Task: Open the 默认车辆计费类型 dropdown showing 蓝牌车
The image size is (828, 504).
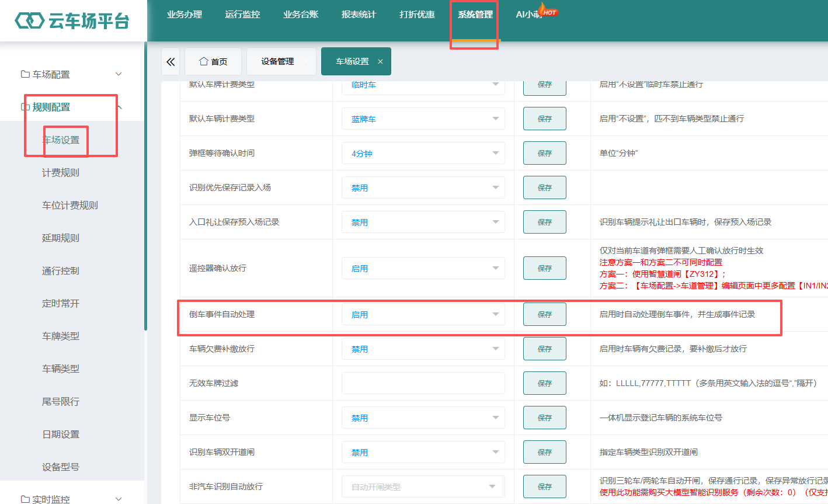Action: coord(423,119)
